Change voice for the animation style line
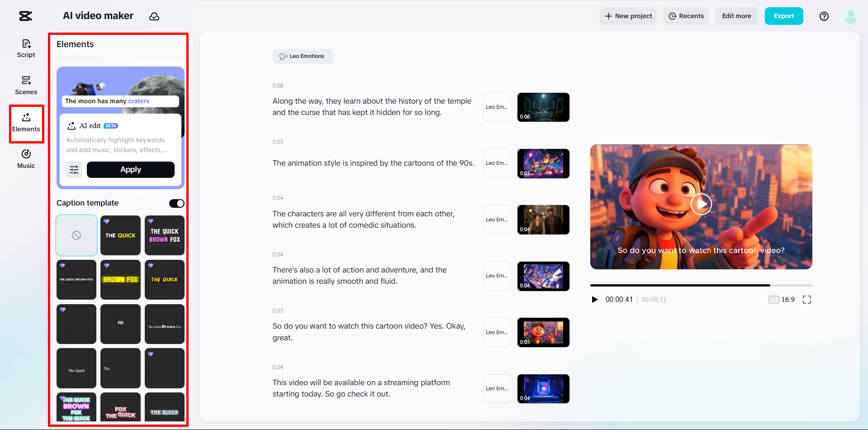The image size is (868, 430). (498, 163)
